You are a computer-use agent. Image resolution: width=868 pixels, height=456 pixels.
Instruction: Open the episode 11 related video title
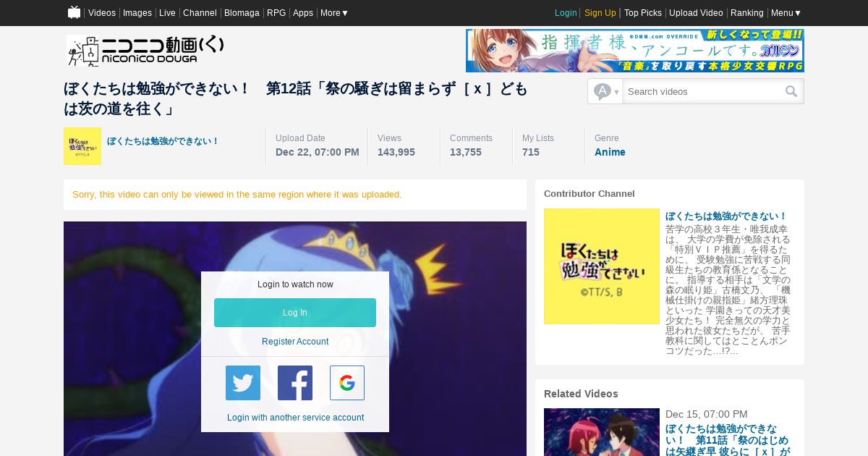click(728, 439)
